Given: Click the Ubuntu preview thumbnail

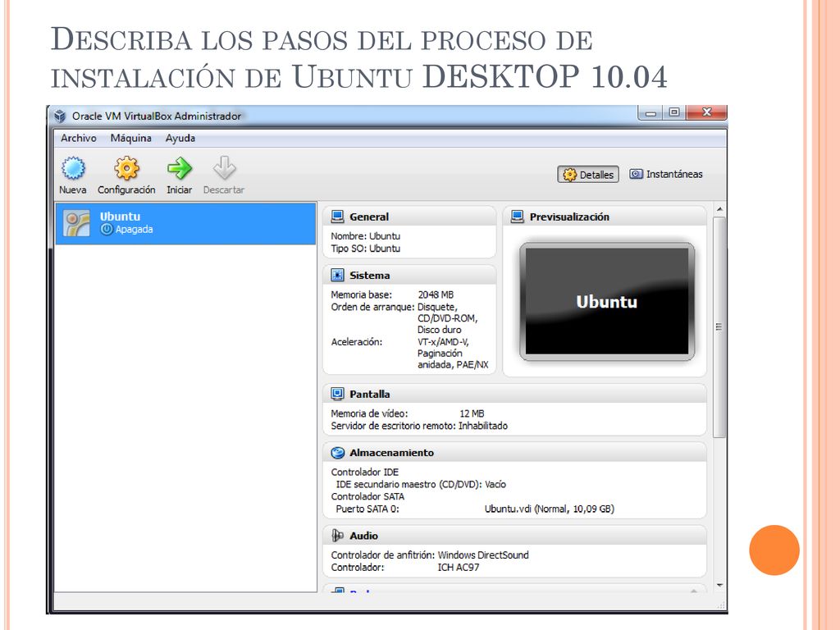Looking at the screenshot, I should coord(607,301).
